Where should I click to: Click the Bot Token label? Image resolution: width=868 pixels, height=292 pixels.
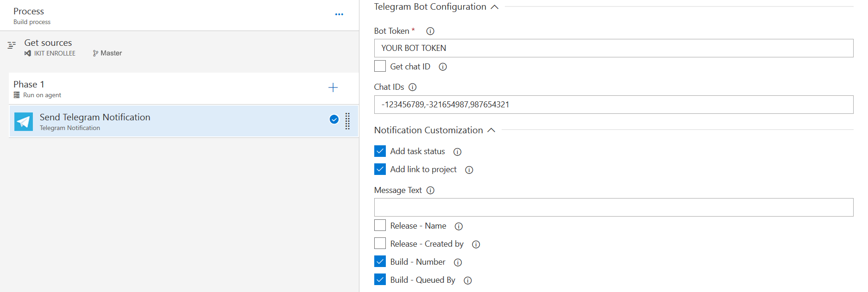(392, 31)
